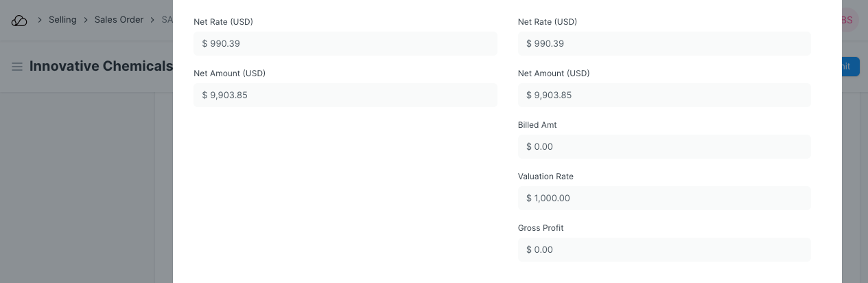Click the Billed Amt field label
This screenshot has width=868, height=283.
click(537, 125)
